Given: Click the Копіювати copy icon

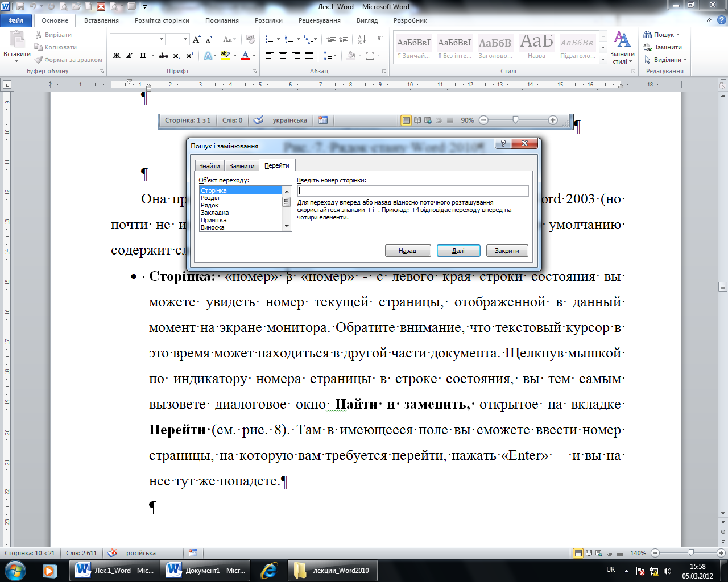Looking at the screenshot, I should point(39,47).
